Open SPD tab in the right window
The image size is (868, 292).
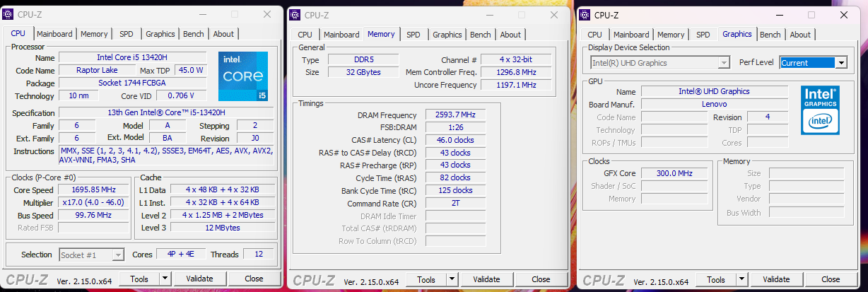pos(703,35)
